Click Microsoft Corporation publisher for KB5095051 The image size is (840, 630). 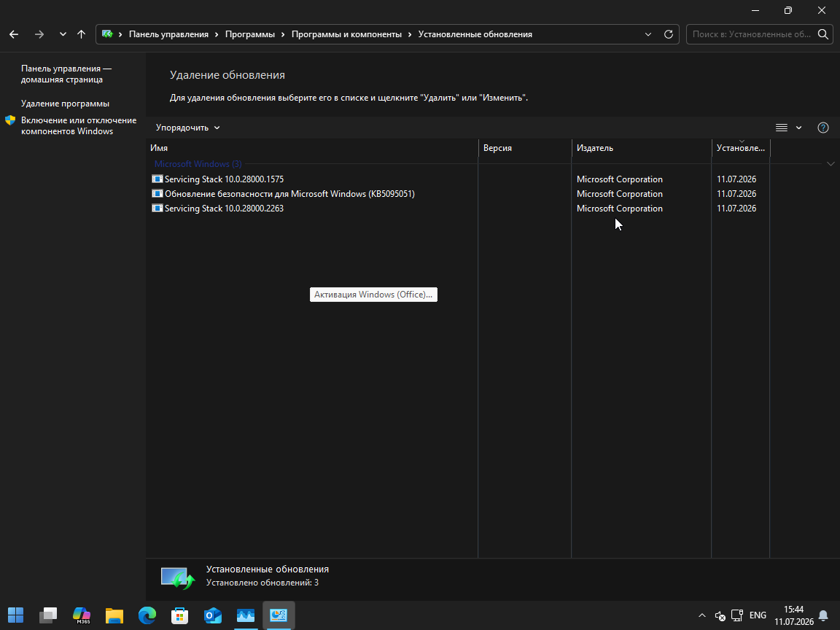[x=619, y=194]
